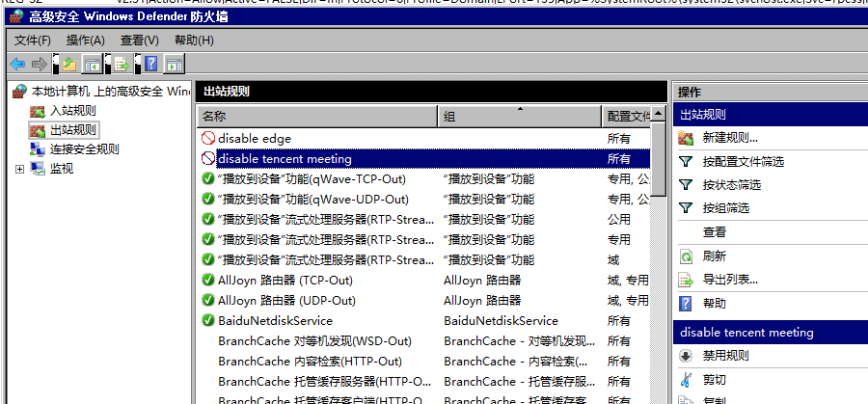868x404 pixels.
Task: Click the BaiduNetdiskService group column cell
Action: tap(501, 320)
